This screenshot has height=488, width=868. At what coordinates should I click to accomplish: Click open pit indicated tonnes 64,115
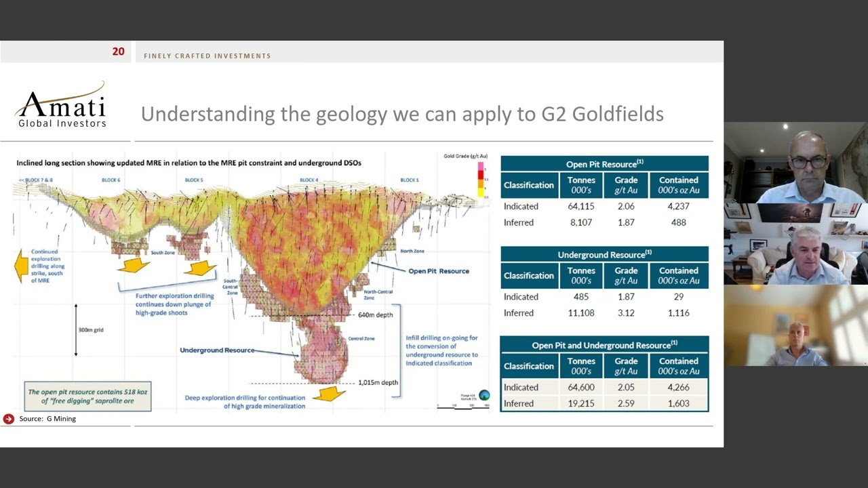point(581,206)
